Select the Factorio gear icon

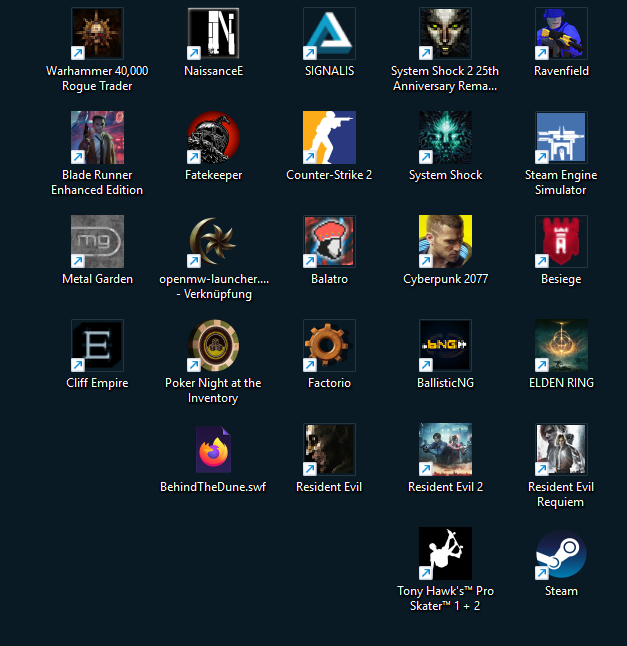(x=329, y=345)
